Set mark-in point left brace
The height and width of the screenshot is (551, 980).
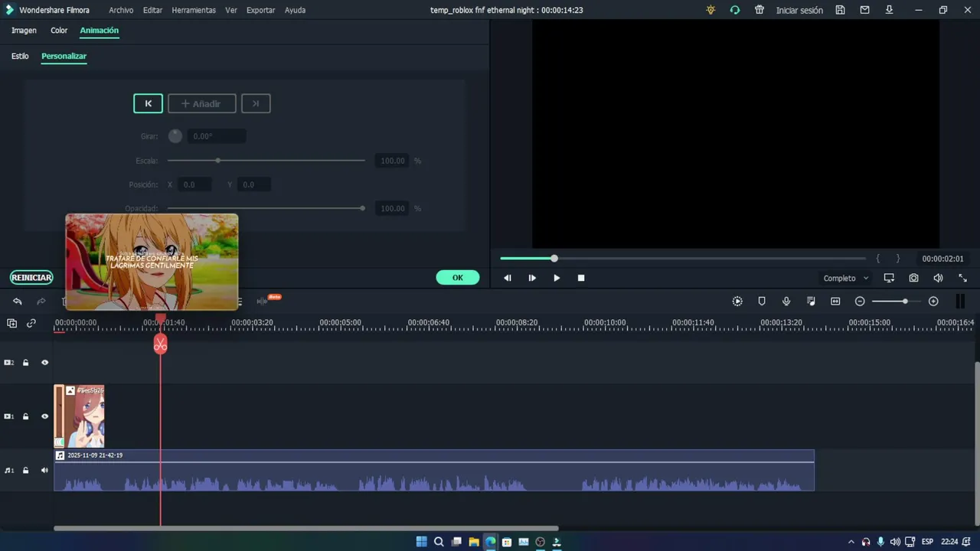click(878, 259)
